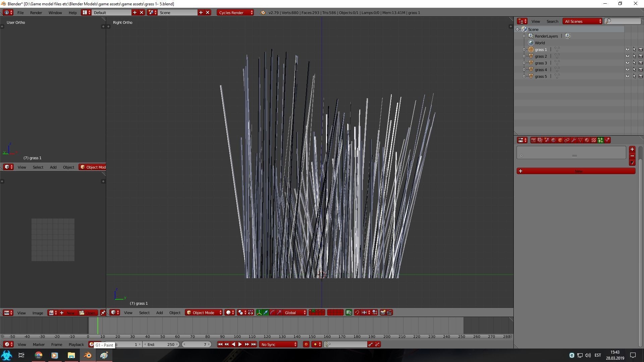Toggle selectability of grass 1 via cursor icon

click(x=634, y=49)
